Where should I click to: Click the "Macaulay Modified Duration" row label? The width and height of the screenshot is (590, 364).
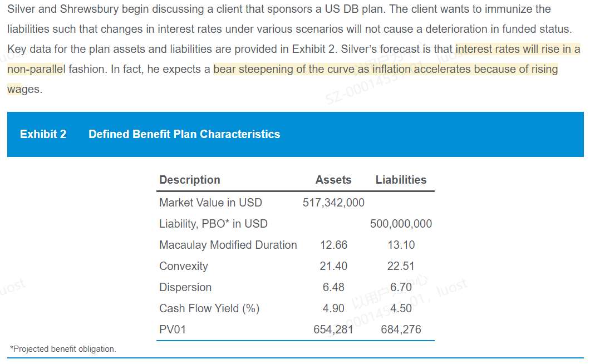[x=228, y=245]
